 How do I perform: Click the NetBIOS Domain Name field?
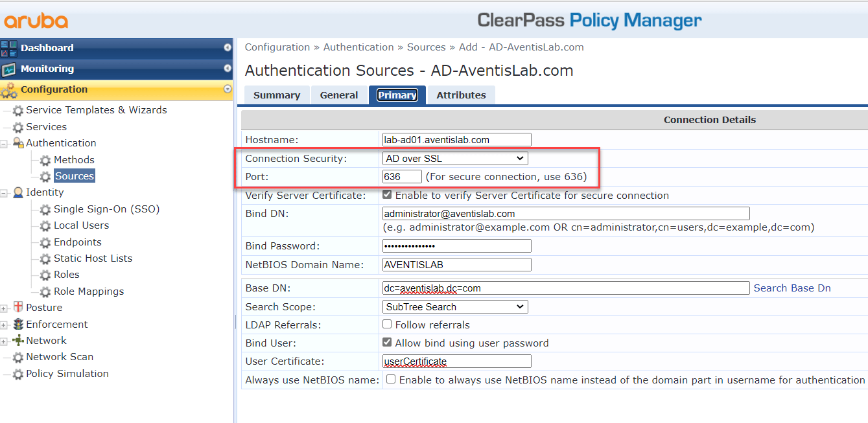(x=457, y=264)
